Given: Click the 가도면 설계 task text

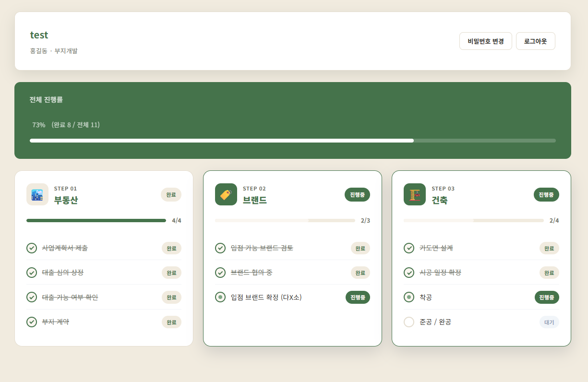Looking at the screenshot, I should (x=436, y=248).
